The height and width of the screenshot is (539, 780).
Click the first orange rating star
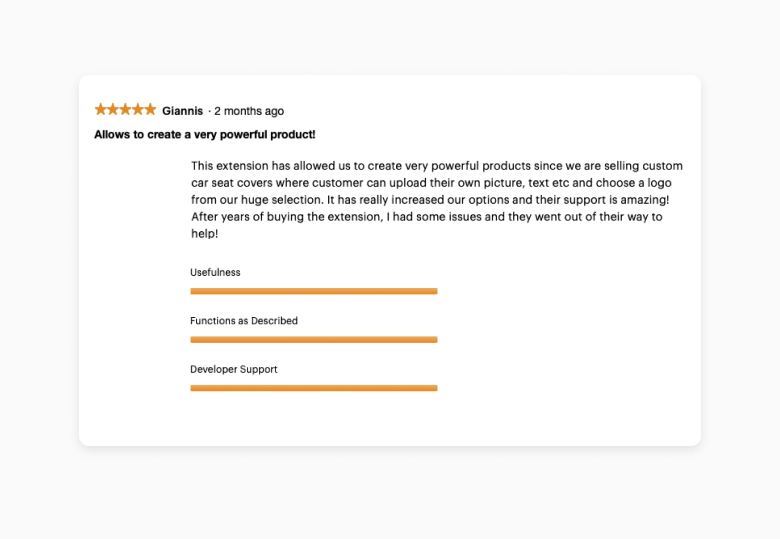tap(101, 110)
